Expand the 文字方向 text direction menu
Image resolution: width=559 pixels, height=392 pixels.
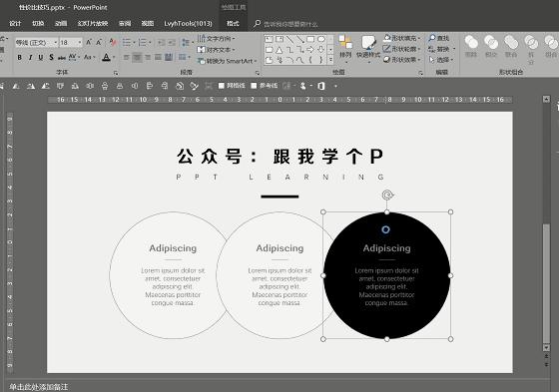[217, 38]
